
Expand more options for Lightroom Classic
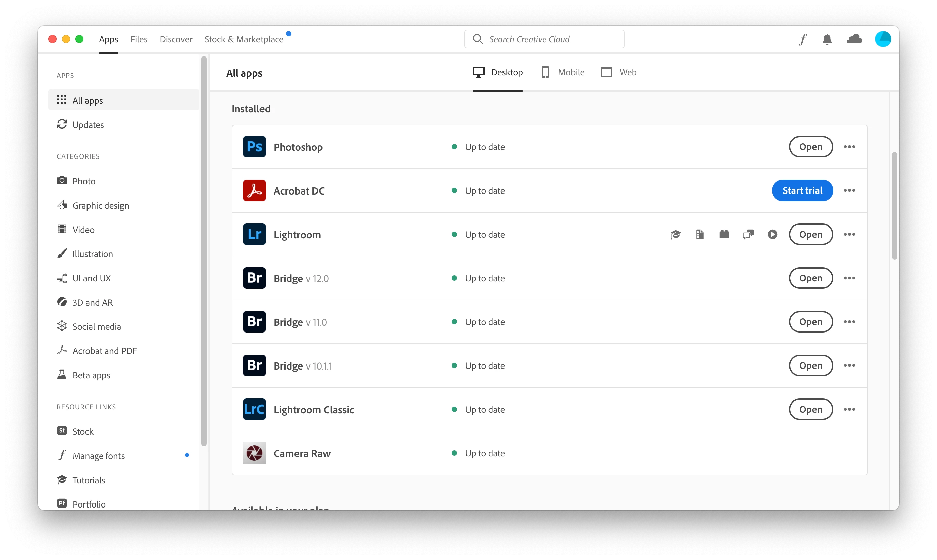pos(849,410)
